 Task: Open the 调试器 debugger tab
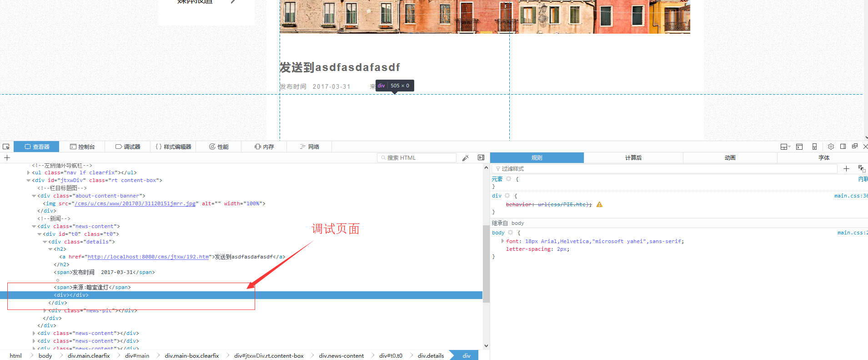(128, 147)
